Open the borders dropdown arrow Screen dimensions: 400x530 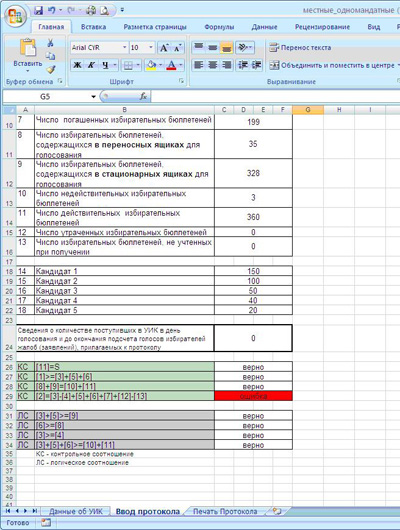138,65
